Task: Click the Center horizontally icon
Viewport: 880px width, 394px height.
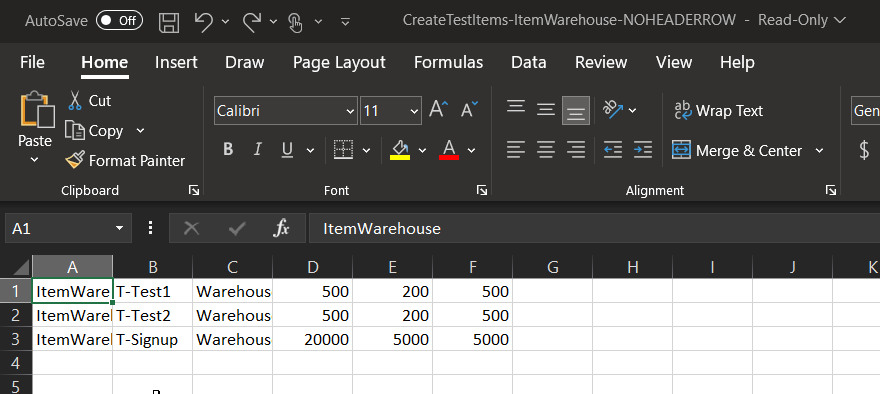Action: (546, 150)
